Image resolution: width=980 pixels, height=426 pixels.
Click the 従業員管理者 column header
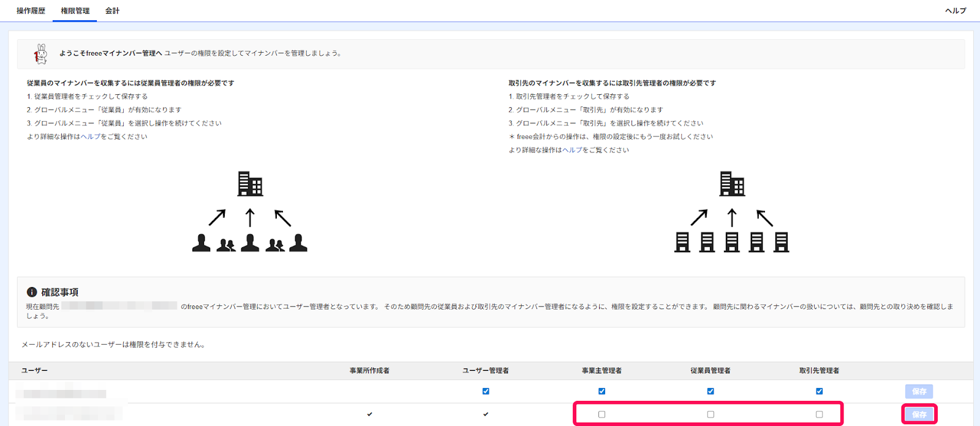click(710, 370)
